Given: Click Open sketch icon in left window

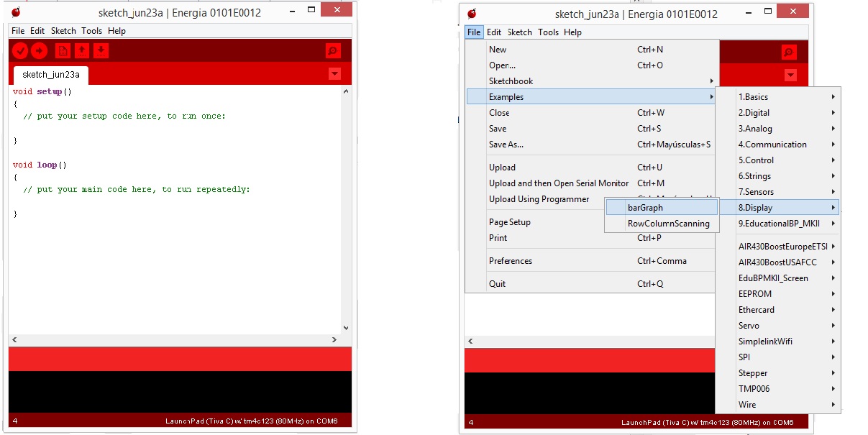Looking at the screenshot, I should coord(82,50).
